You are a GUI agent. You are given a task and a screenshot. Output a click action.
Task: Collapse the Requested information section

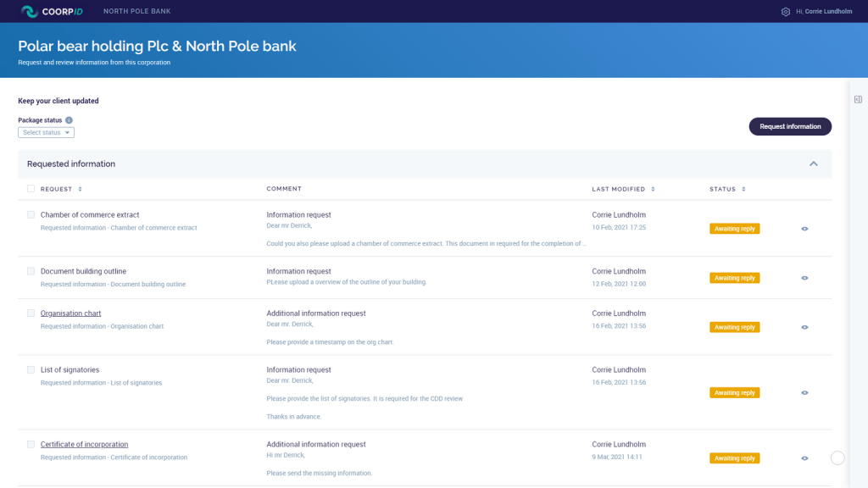point(813,164)
